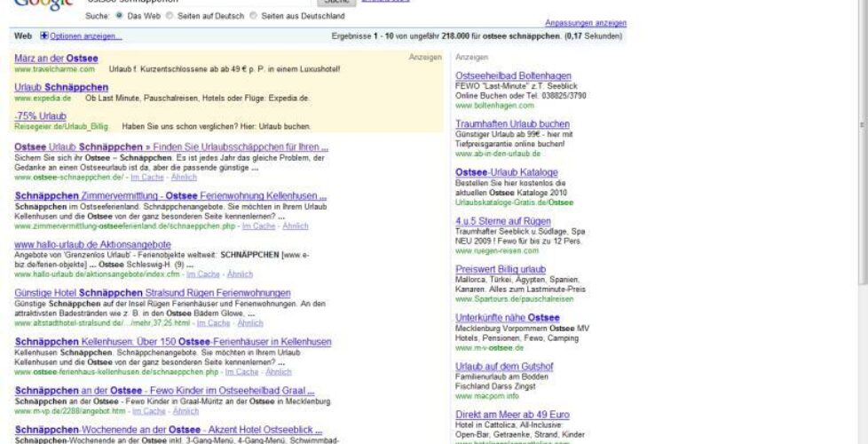Click Ähnlich for ostsee-ferienhaus-kellenhusen.de result
This screenshot has height=444, width=868.
[x=279, y=372]
